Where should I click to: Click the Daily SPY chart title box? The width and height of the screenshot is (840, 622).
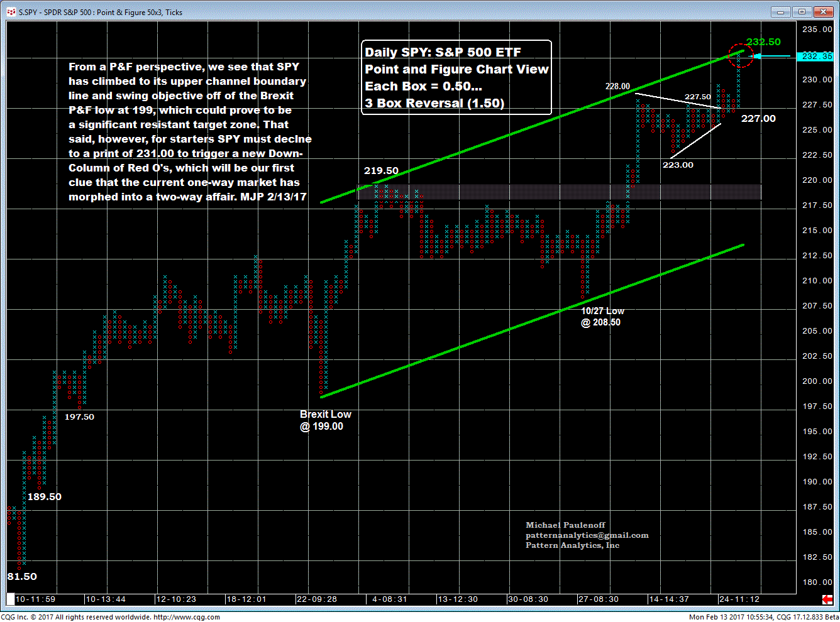pyautogui.click(x=456, y=77)
